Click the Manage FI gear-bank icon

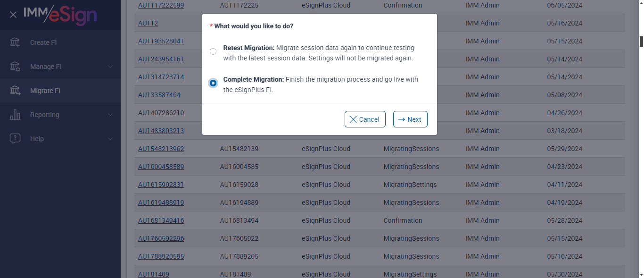click(15, 67)
